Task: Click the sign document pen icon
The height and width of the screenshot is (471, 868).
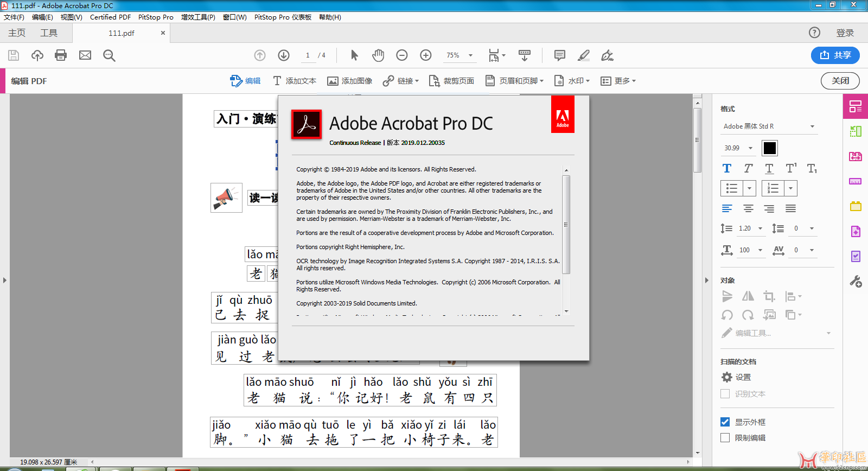Action: 608,55
